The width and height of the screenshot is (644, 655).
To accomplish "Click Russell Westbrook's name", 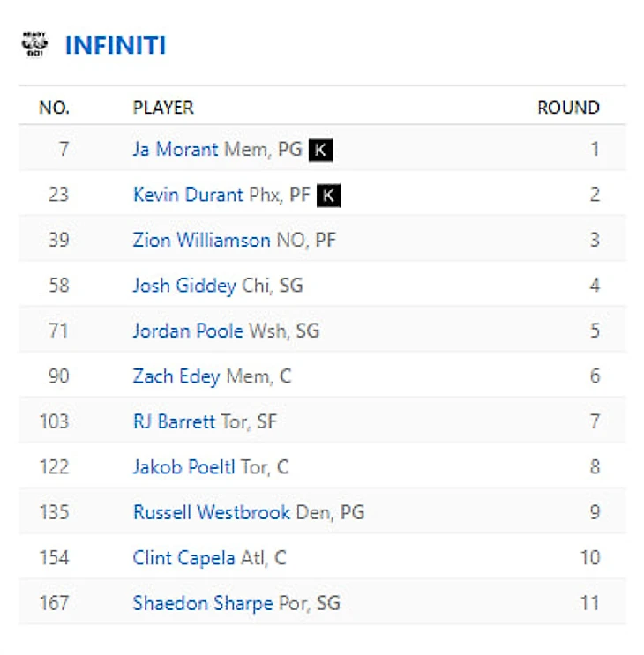I will [x=212, y=512].
